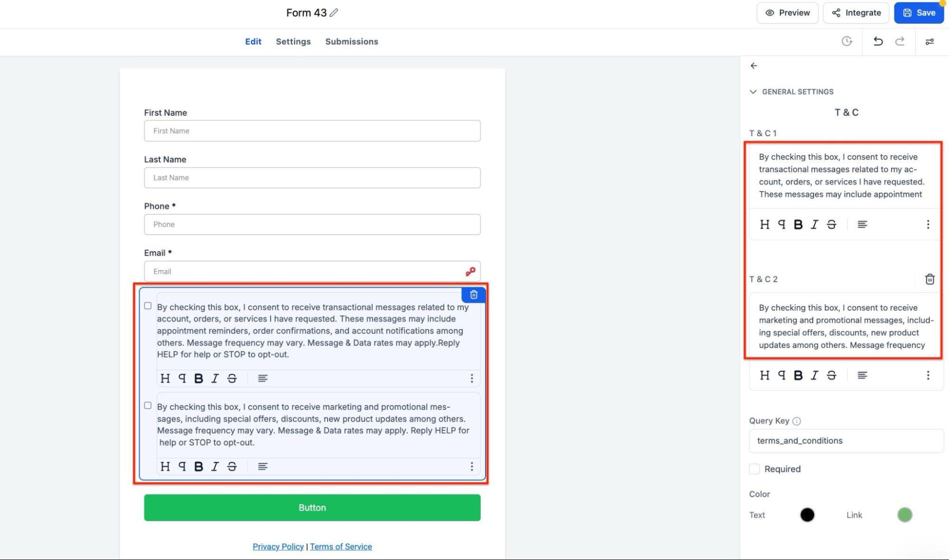Image resolution: width=949 pixels, height=560 pixels.
Task: Click the undo arrow icon
Action: click(x=878, y=41)
